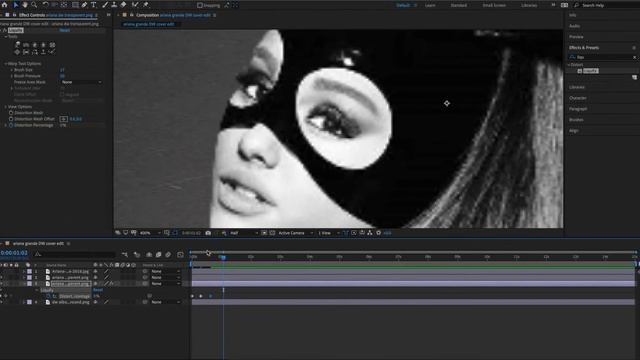Click Reset under Liquify in timeline
The width and height of the screenshot is (640, 360).
click(98, 290)
